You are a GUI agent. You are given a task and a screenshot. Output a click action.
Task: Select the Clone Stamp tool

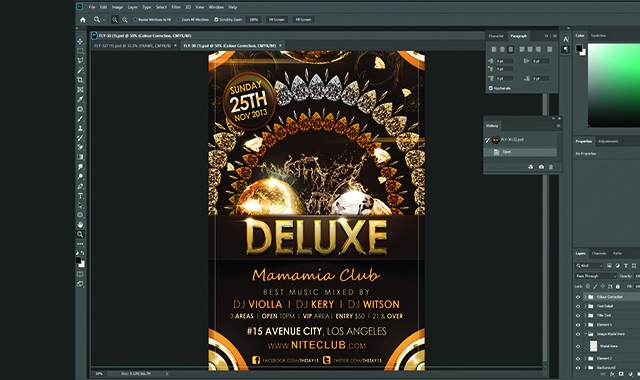[80, 128]
